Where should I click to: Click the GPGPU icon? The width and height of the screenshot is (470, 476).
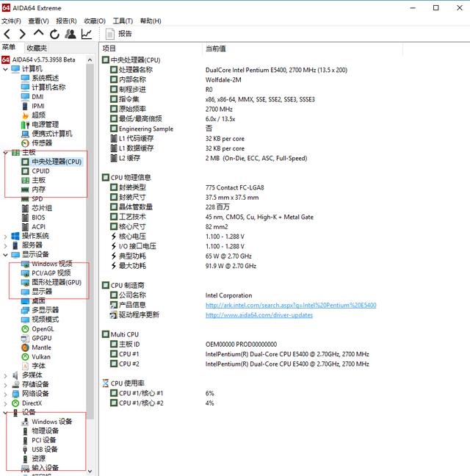pos(26,338)
